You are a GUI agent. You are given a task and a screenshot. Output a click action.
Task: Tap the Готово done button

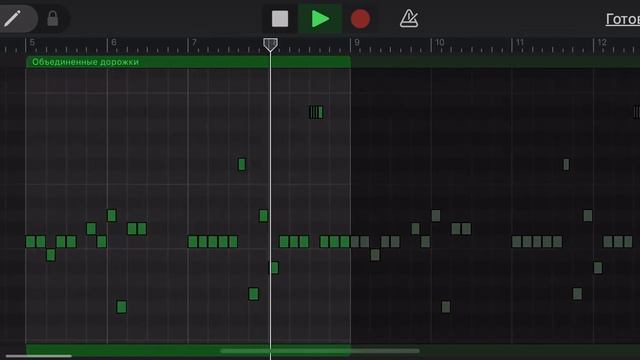[x=622, y=19]
